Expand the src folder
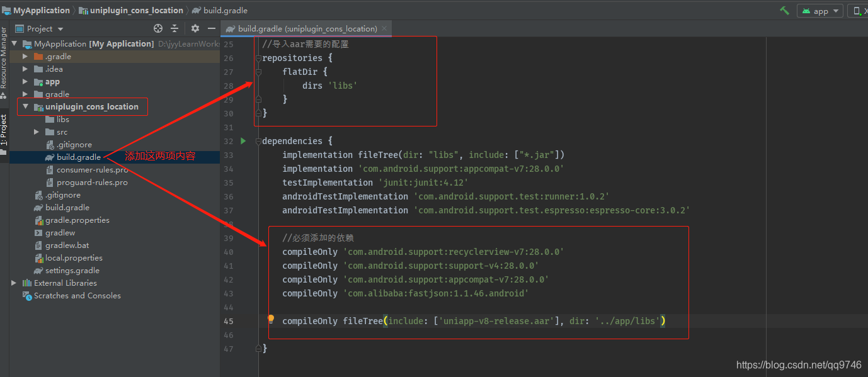This screenshot has width=868, height=377. 37,132
